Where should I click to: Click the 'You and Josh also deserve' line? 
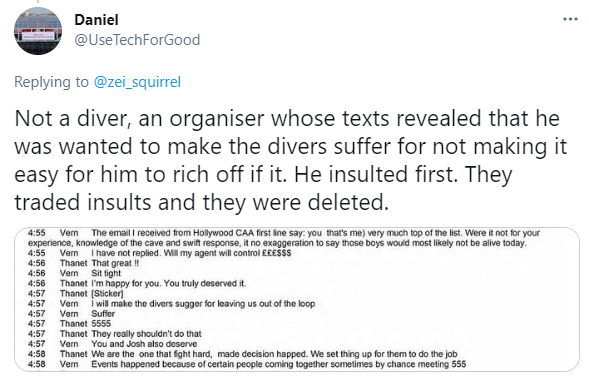112,344
